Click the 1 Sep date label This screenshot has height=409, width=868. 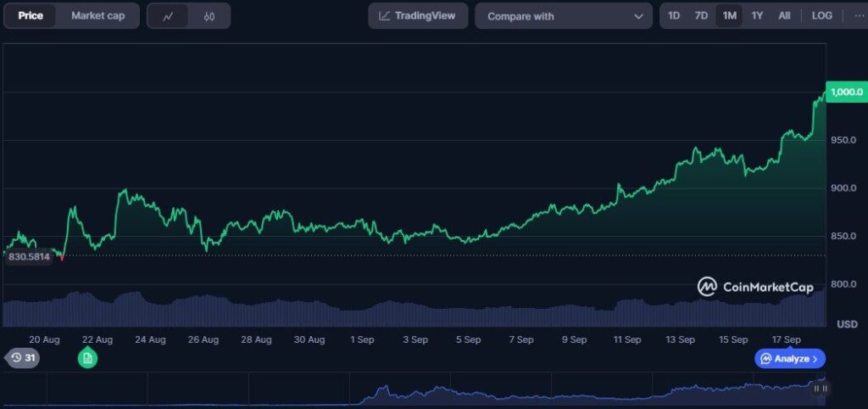(362, 339)
